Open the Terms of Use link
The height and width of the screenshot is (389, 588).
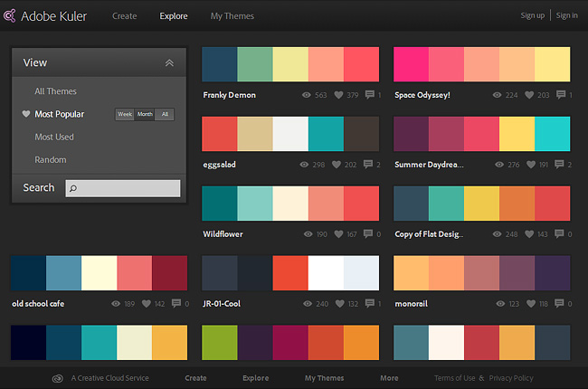[454, 378]
